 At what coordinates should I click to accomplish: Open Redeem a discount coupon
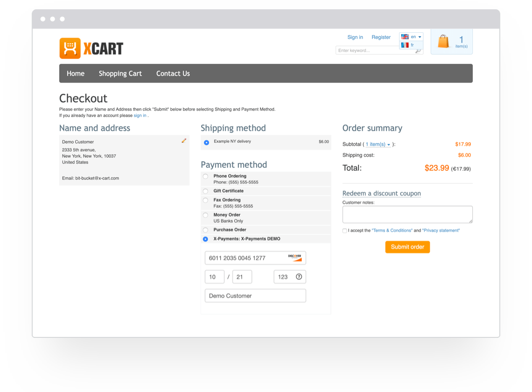(382, 193)
